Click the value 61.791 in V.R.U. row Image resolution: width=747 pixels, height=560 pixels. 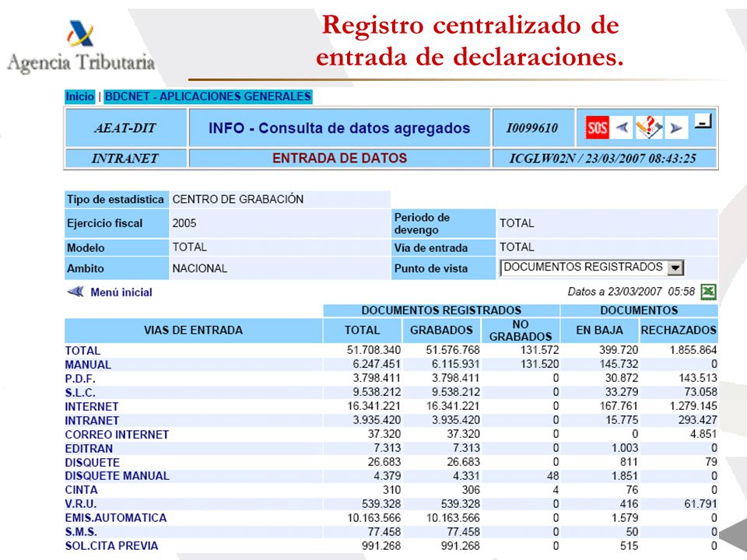click(700, 504)
